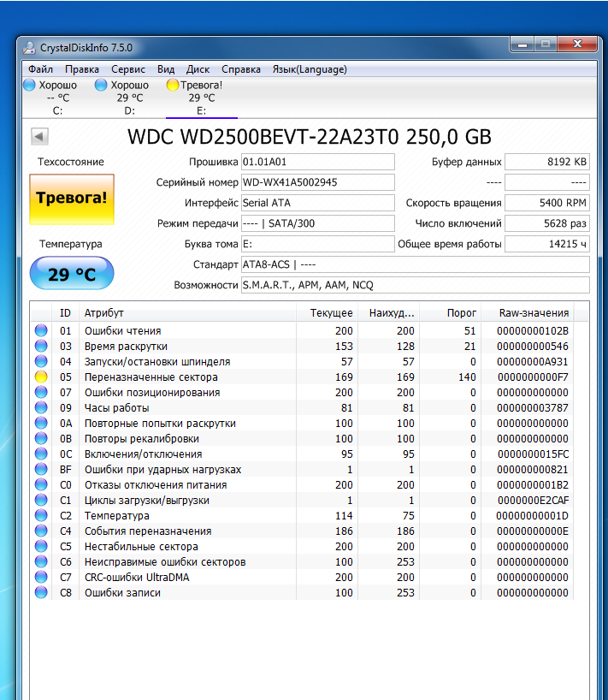Click the Наихуд... column header
Image resolution: width=608 pixels, height=700 pixels.
pos(388,313)
